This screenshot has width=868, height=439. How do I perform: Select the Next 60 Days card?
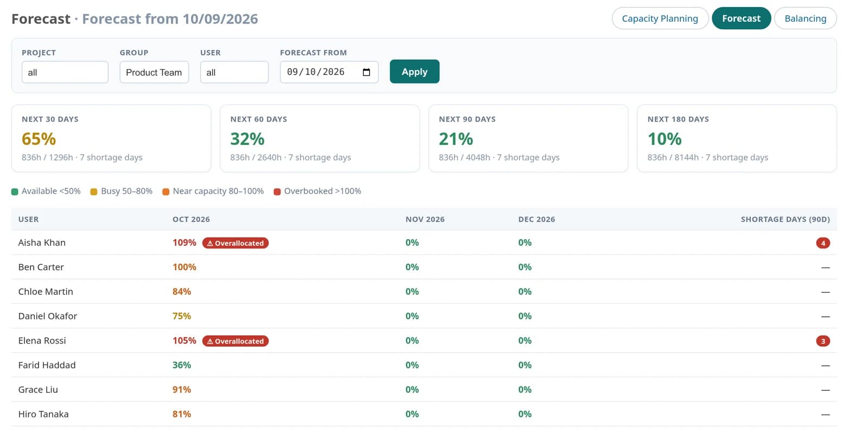(320, 138)
